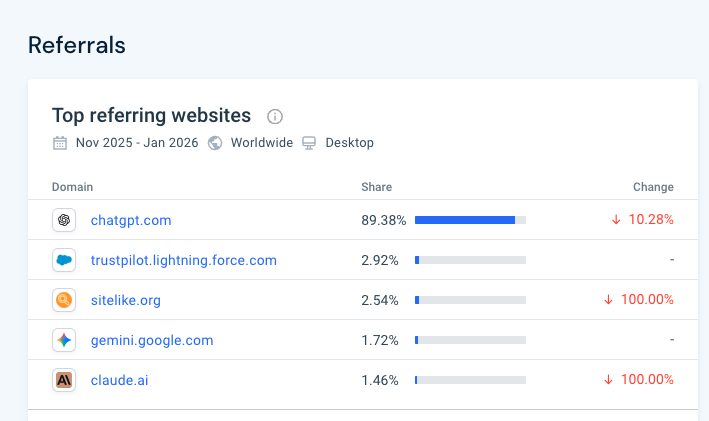The image size is (709, 421).
Task: Click the Gemini sparkle favicon icon
Action: pyautogui.click(x=64, y=340)
